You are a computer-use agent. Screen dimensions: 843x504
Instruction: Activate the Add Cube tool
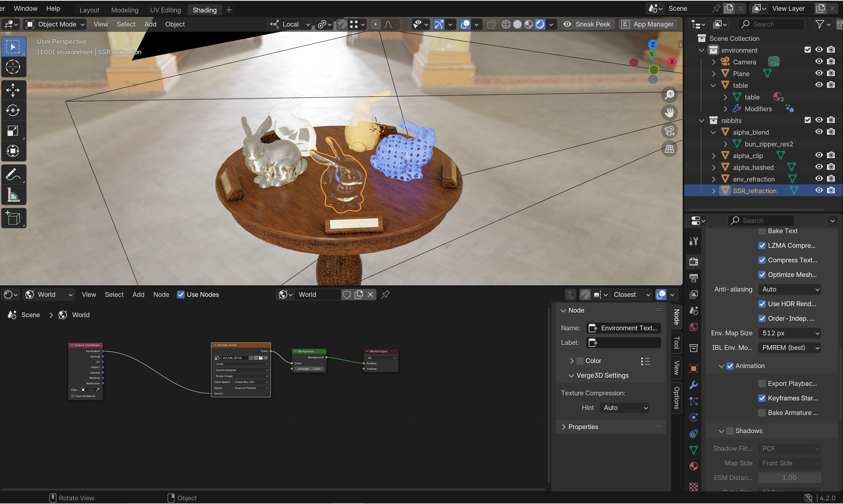13,218
